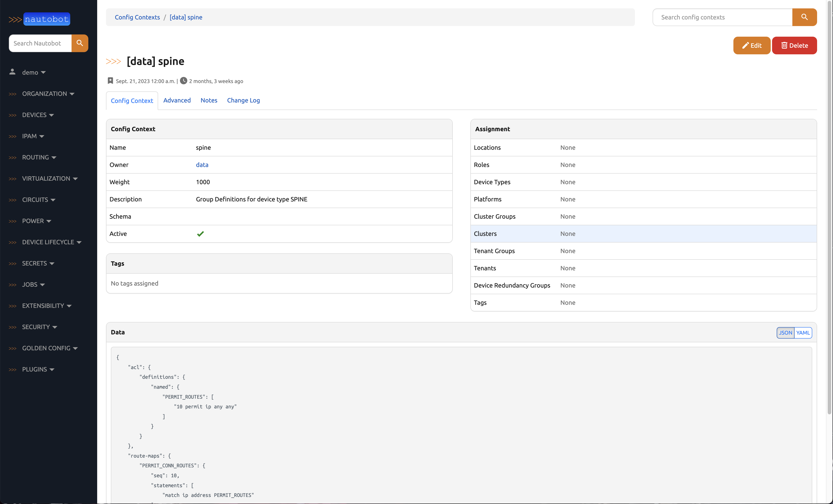The width and height of the screenshot is (833, 504).
Task: Click the clock icon next to the timestamp
Action: pos(184,80)
